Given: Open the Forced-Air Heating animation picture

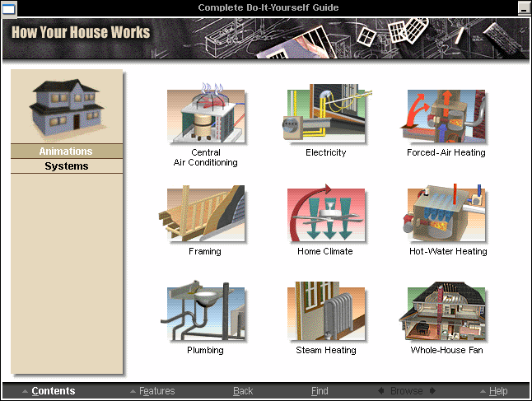Looking at the screenshot, I should pos(444,115).
